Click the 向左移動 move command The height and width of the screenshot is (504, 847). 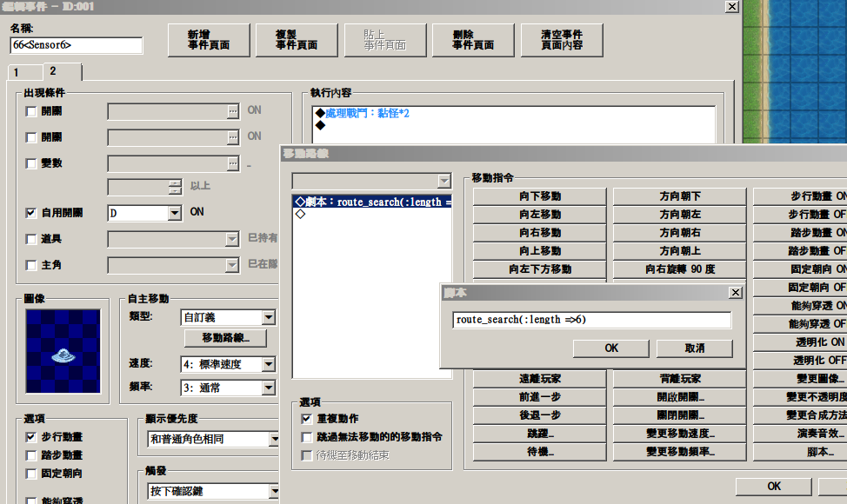pos(540,215)
